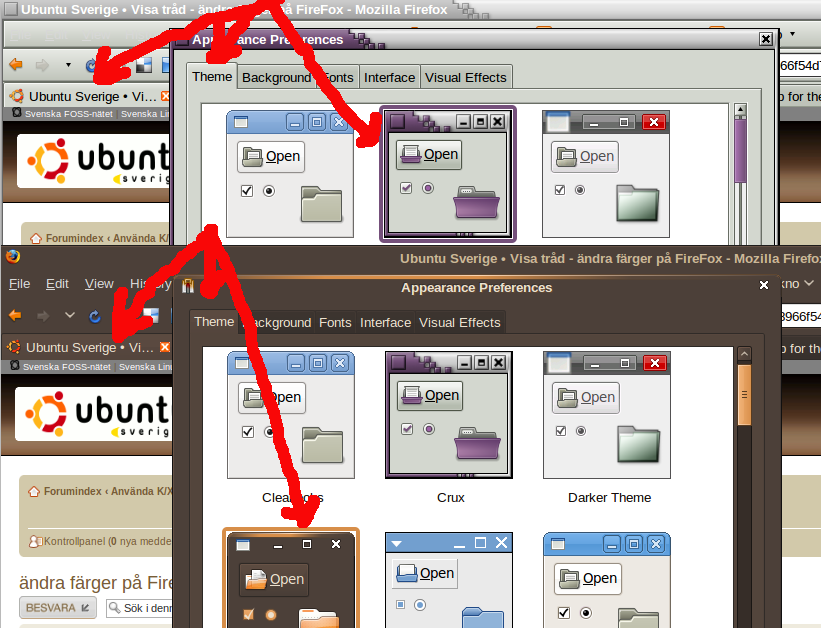The height and width of the screenshot is (628, 821).
Task: Open the Kontrollpanel link
Action: coord(74,541)
